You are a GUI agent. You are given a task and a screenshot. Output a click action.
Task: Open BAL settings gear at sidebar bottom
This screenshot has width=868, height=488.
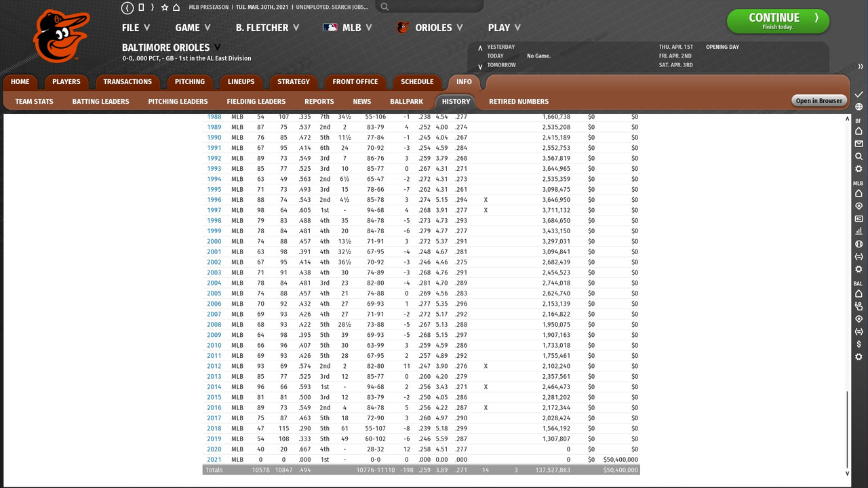[x=859, y=357]
